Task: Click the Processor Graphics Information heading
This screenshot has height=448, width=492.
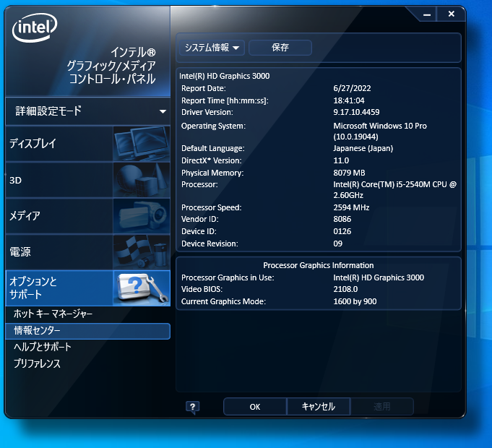Action: tap(319, 265)
